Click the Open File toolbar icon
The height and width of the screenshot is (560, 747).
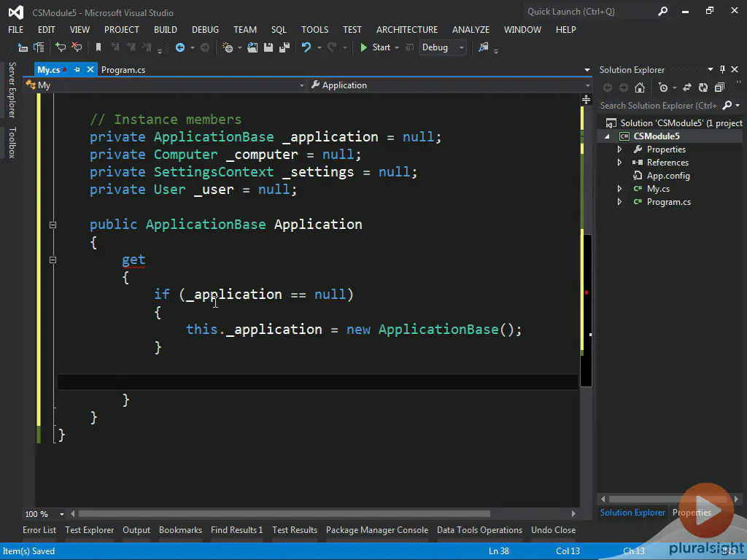(x=252, y=47)
